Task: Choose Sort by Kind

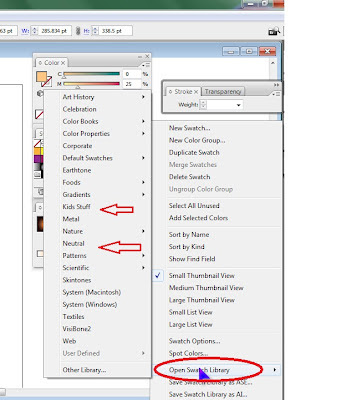Action: tap(217, 247)
